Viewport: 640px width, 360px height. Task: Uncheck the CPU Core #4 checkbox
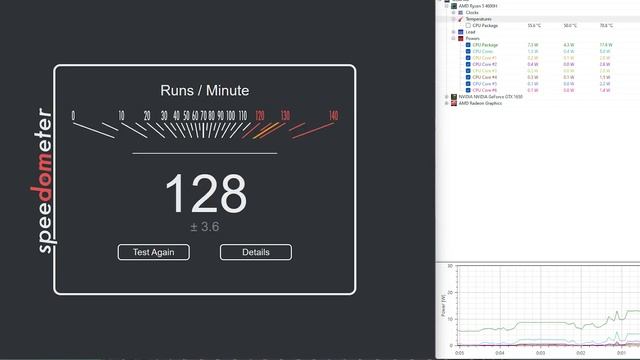pyautogui.click(x=468, y=77)
